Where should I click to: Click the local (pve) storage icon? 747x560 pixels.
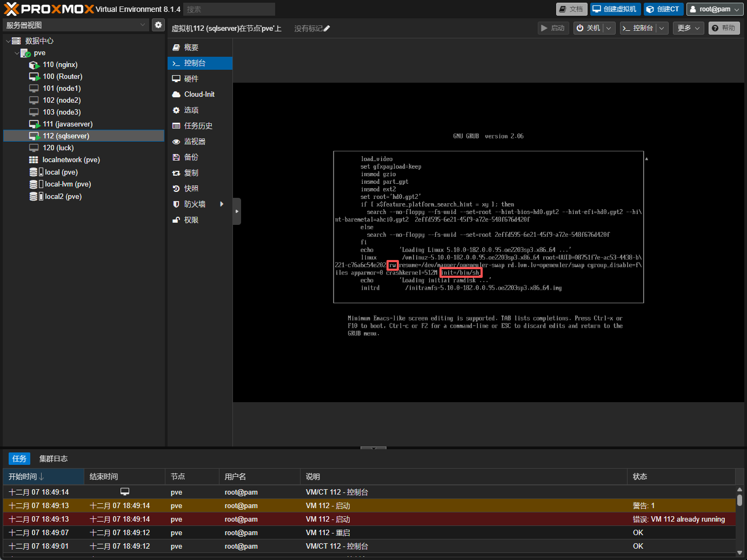[36, 172]
